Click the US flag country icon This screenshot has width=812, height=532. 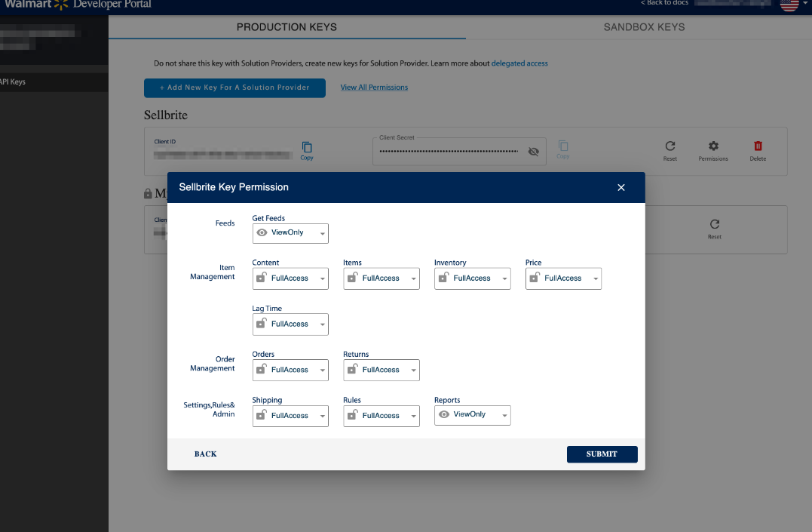point(789,4)
